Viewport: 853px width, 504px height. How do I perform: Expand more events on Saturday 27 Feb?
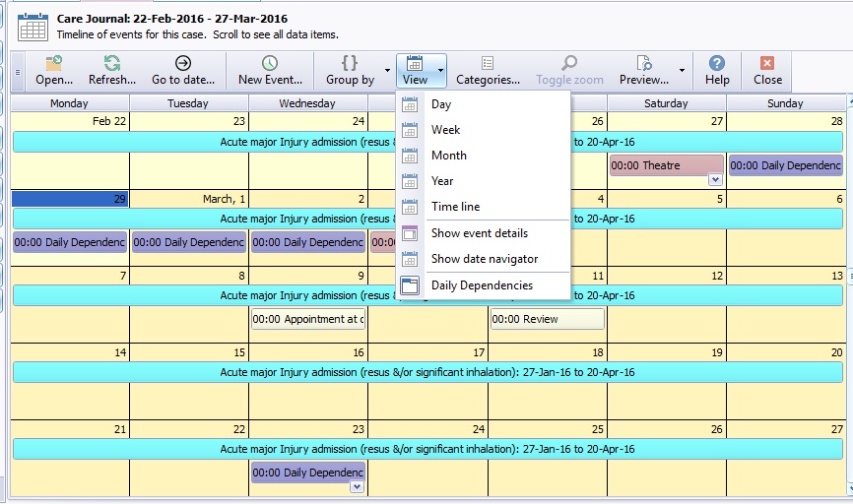[715, 179]
